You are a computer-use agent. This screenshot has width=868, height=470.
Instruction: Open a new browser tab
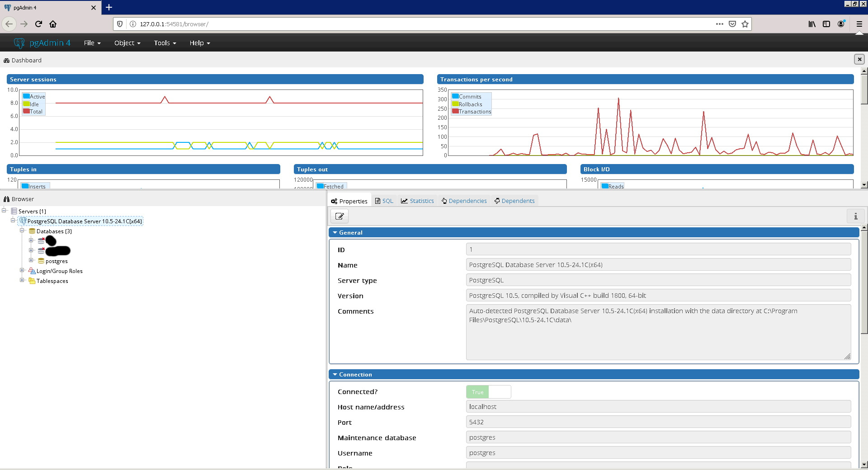coord(109,7)
